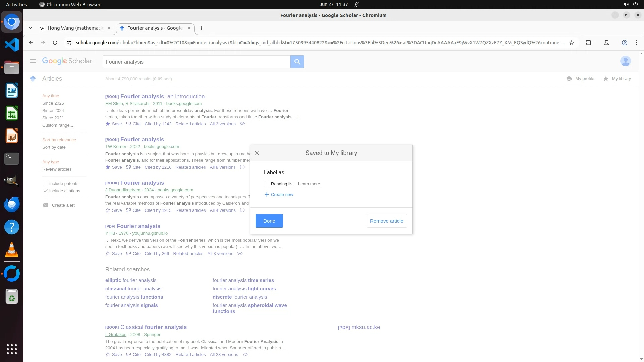
Task: Click the blue search magnifier button
Action: coord(297,62)
